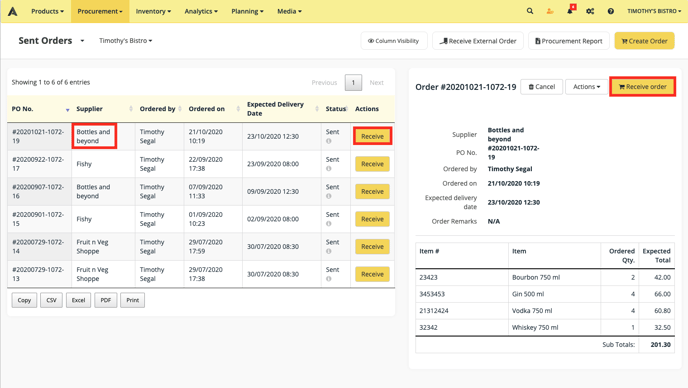Click status info icon for order 1072-16

329,196
